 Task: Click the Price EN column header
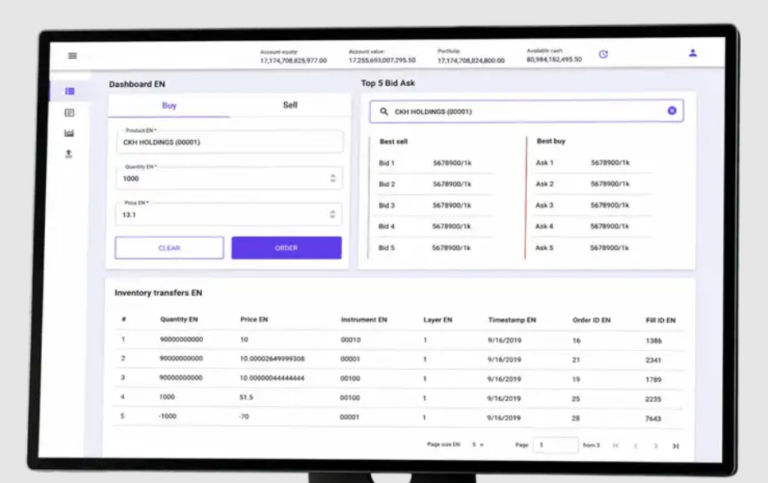[254, 319]
